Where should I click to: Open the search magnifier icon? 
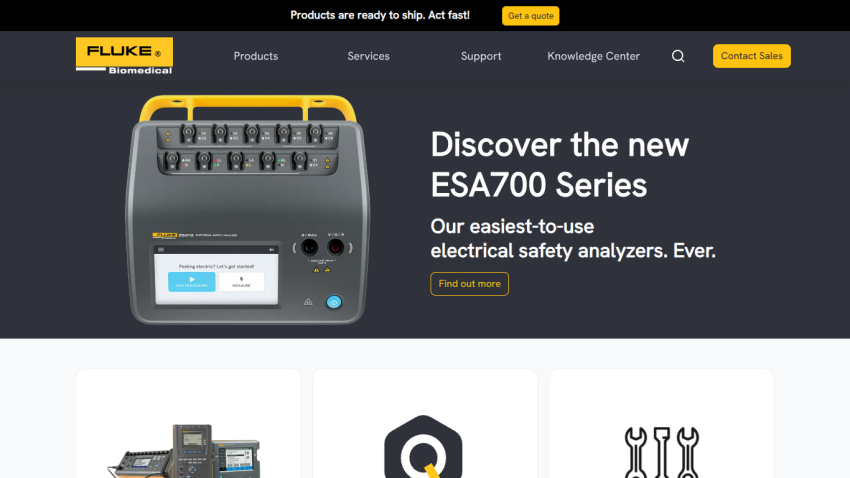point(678,56)
